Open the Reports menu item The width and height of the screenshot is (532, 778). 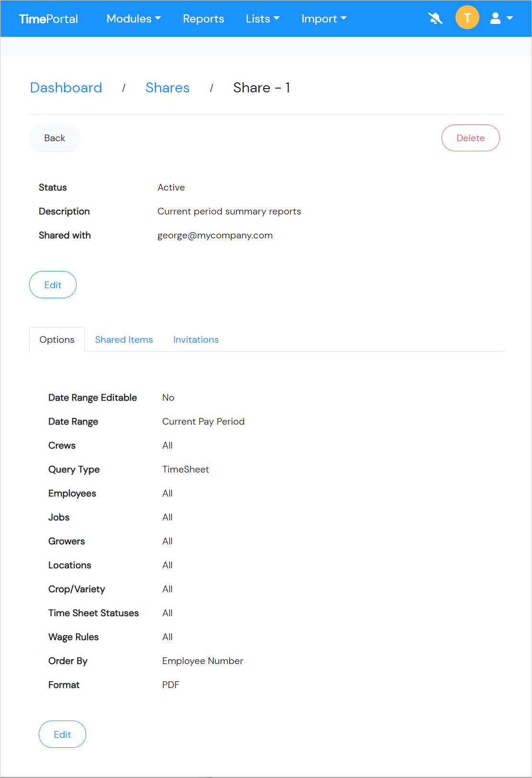click(203, 19)
